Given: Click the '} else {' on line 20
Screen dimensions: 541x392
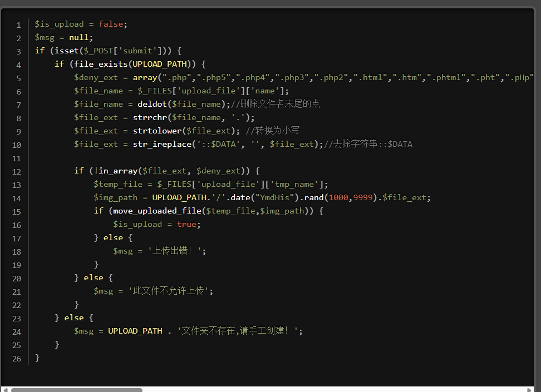Looking at the screenshot, I should point(93,277).
